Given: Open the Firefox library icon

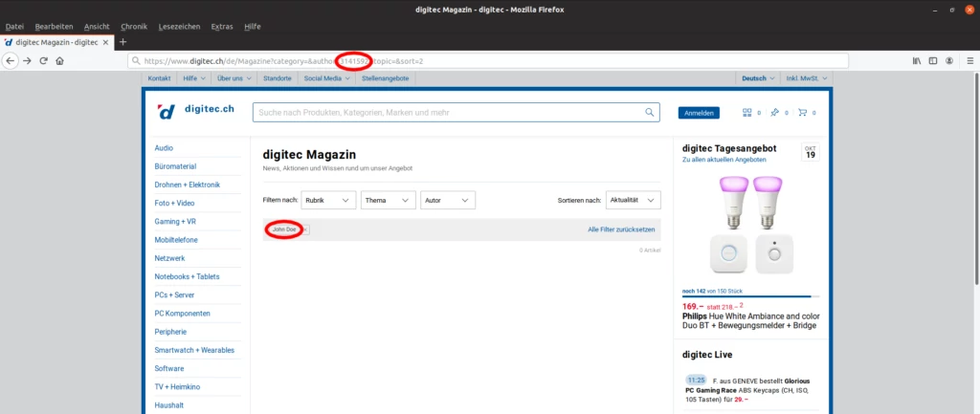Looking at the screenshot, I should coord(917,60).
